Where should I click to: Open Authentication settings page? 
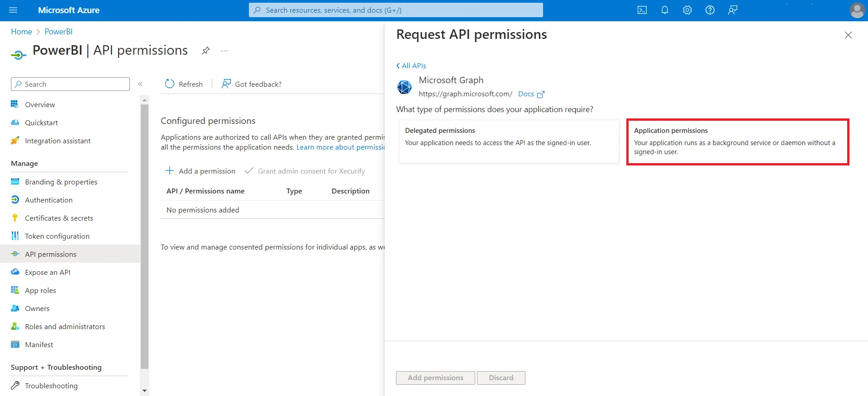tap(48, 200)
